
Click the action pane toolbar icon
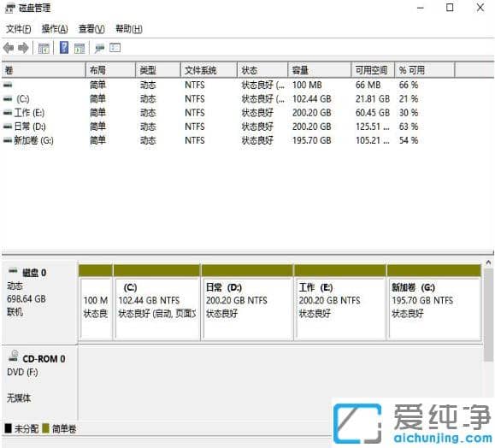[80, 48]
